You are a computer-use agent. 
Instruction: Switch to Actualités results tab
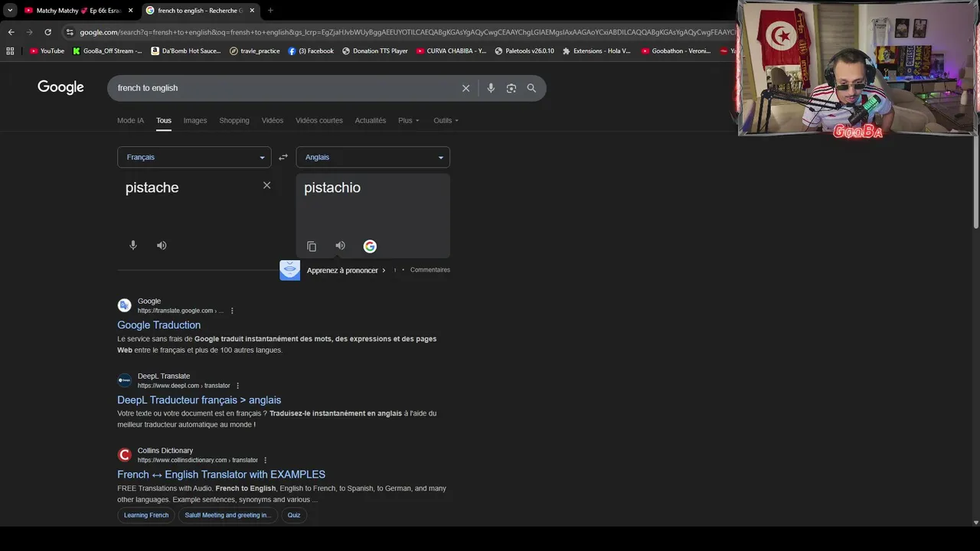[371, 120]
